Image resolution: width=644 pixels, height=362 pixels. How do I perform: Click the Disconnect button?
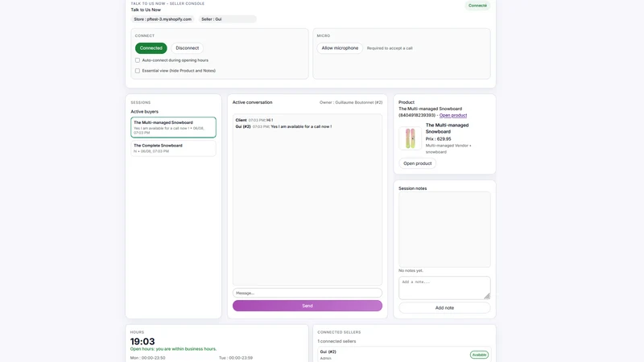click(x=187, y=48)
